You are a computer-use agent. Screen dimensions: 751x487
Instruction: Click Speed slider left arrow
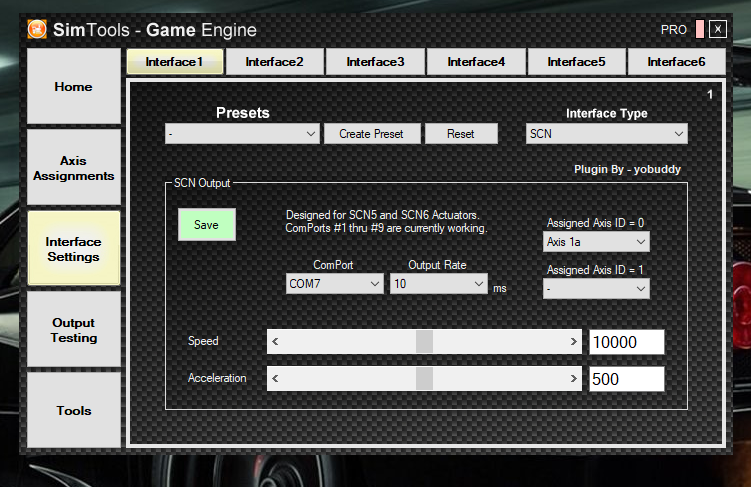coord(275,341)
